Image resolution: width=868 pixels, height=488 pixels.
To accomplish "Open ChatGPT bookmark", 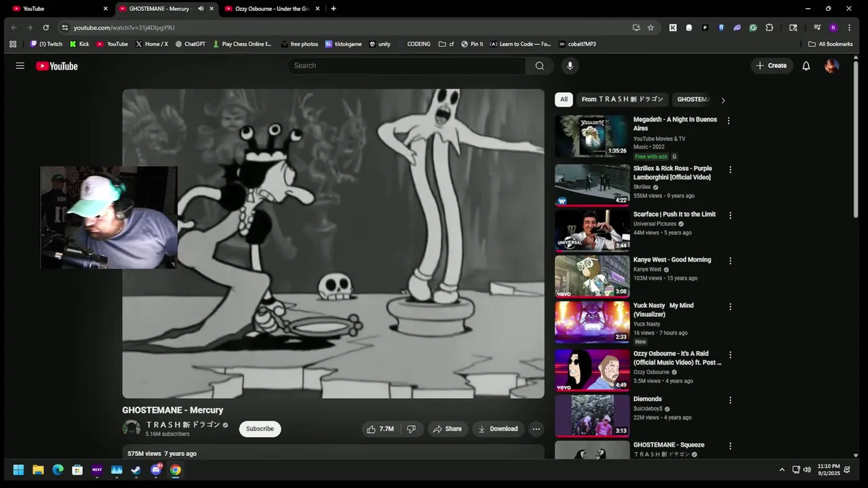I will coord(190,44).
